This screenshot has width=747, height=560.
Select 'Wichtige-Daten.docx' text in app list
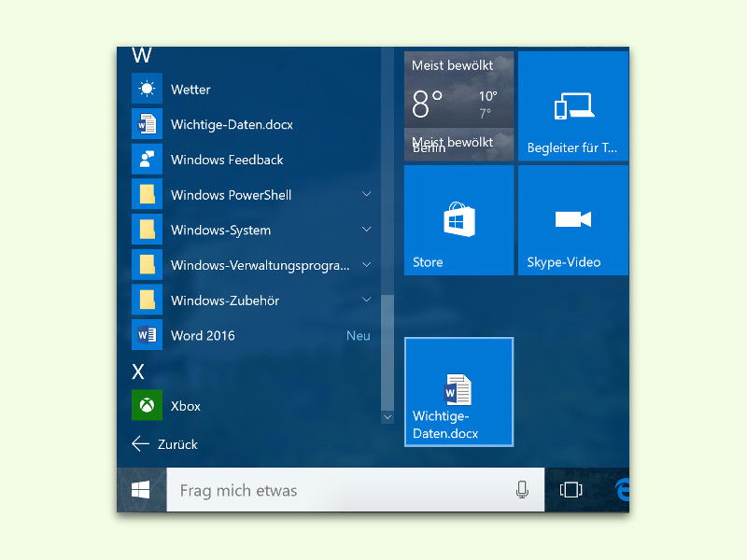(232, 125)
